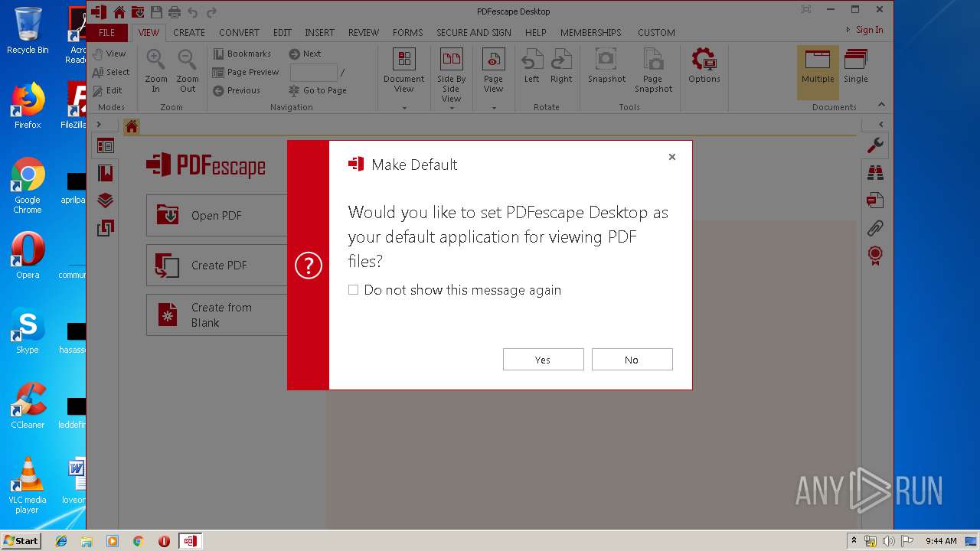Open the FILE menu
This screenshot has width=980, height=551.
(107, 32)
